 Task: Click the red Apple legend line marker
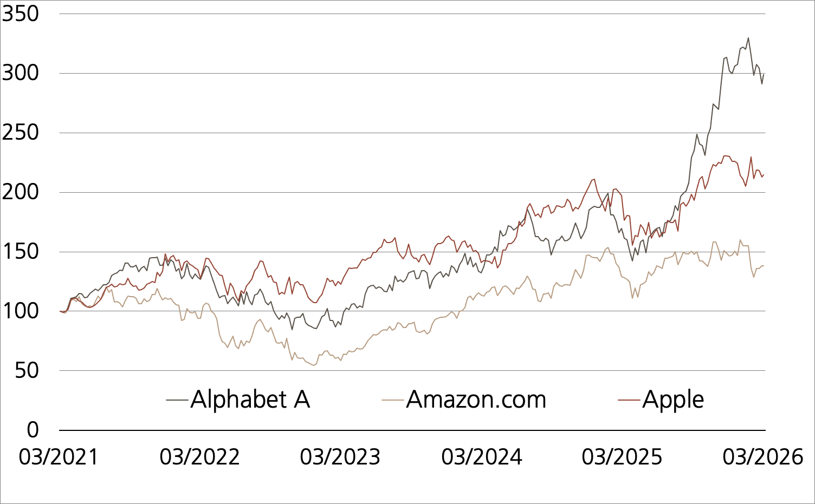[630, 401]
